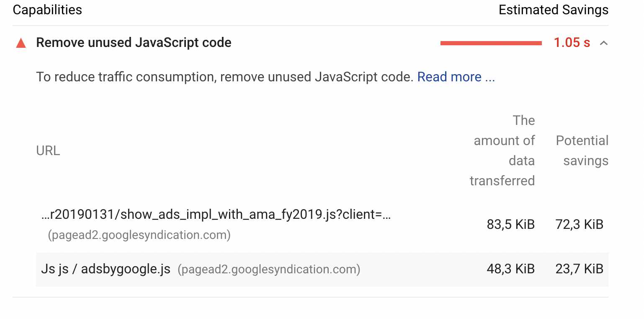This screenshot has height=319, width=644.
Task: Select the 1.05 s savings value
Action: click(x=572, y=43)
